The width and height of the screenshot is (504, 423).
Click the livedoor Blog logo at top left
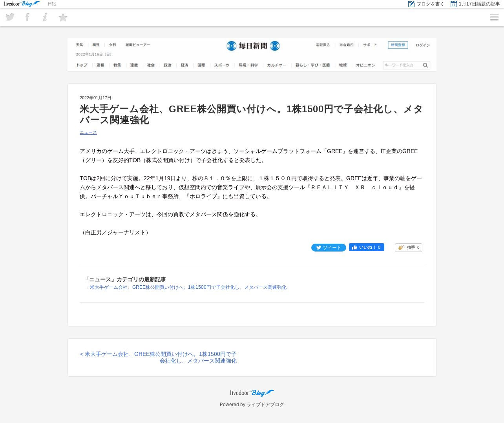[22, 4]
